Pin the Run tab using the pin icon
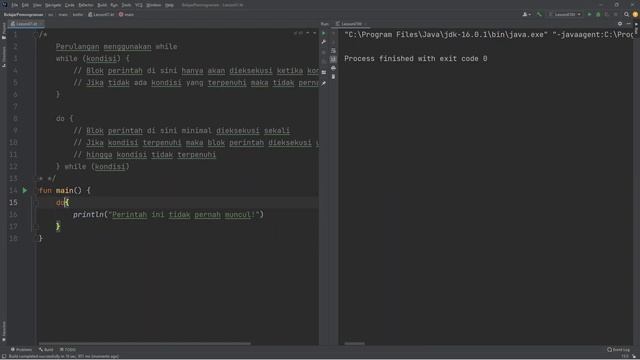 [x=324, y=83]
